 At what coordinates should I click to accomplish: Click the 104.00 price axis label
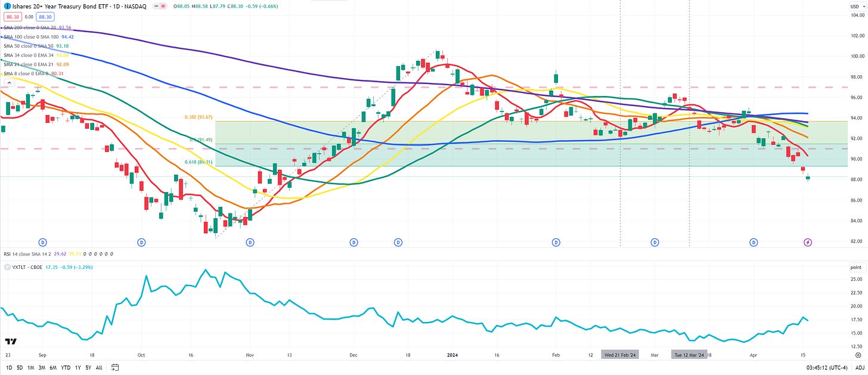coord(857,15)
